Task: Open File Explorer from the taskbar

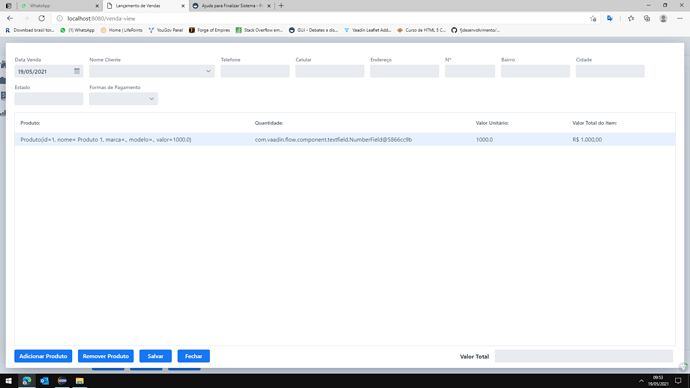Action: click(x=80, y=381)
